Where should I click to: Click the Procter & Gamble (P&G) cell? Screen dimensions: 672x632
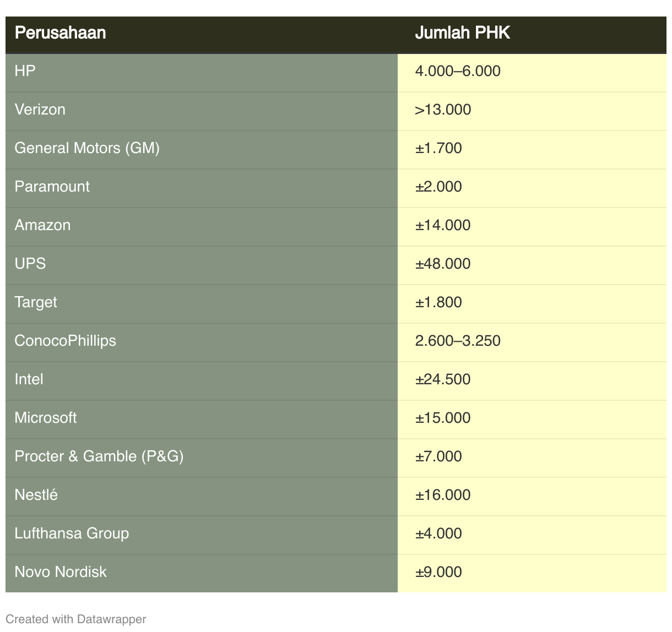coord(99,456)
